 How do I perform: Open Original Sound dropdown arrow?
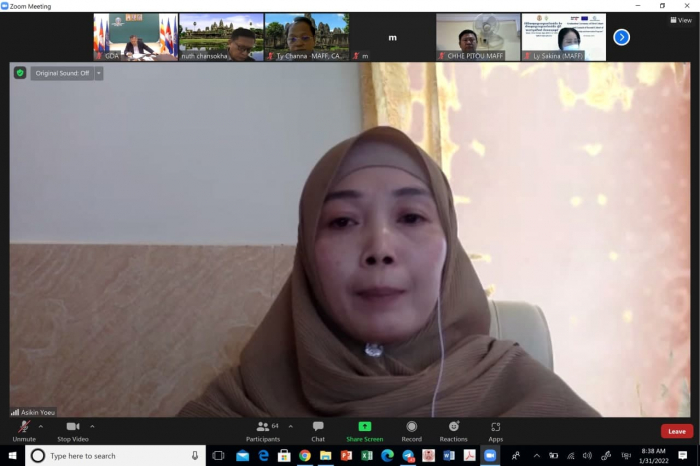[99, 73]
